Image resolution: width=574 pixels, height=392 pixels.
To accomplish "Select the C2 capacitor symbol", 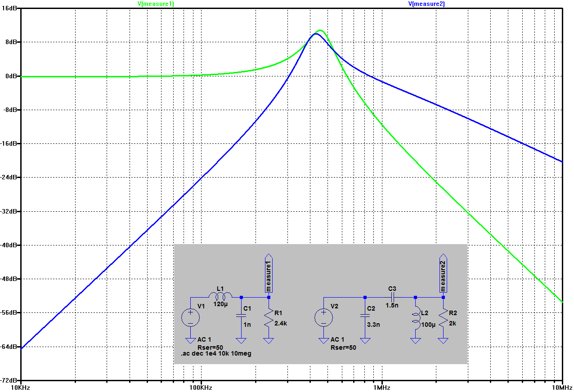I will click(x=365, y=316).
